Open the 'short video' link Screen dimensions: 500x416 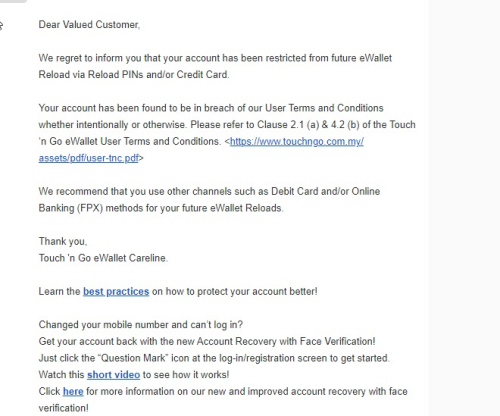pyautogui.click(x=113, y=375)
